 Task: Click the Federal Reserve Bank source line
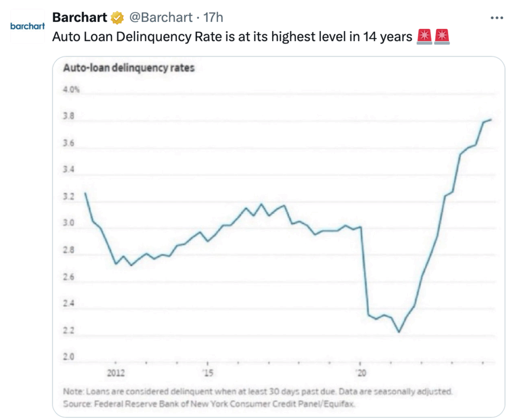209,404
